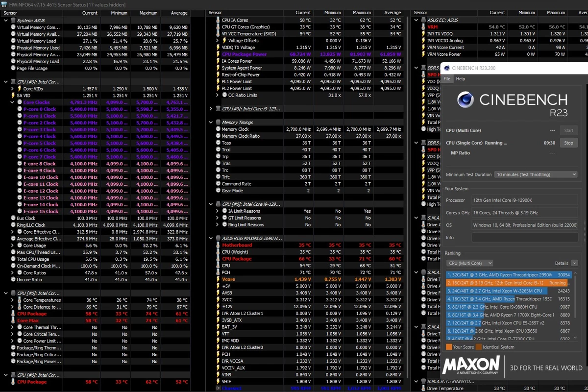
Task: Click the lightning icon beside +12V
Action: (218, 307)
